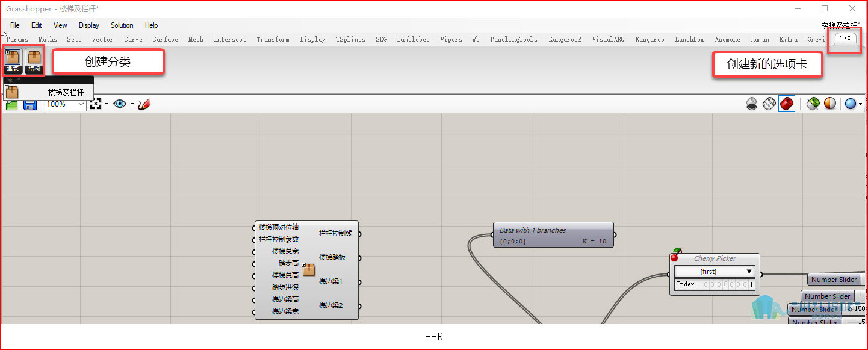Toggle preview of selected objects only

point(813,104)
